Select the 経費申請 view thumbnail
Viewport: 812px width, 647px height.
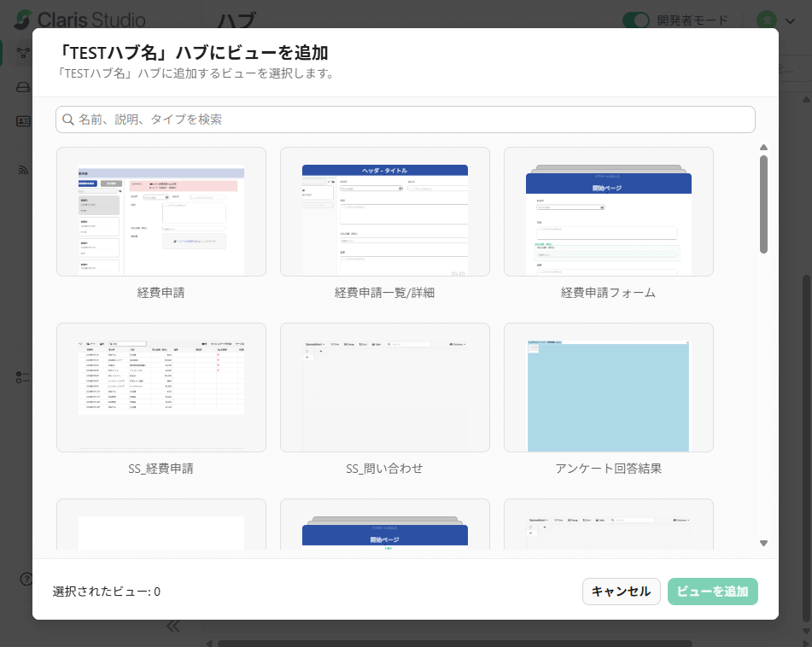[x=161, y=212]
